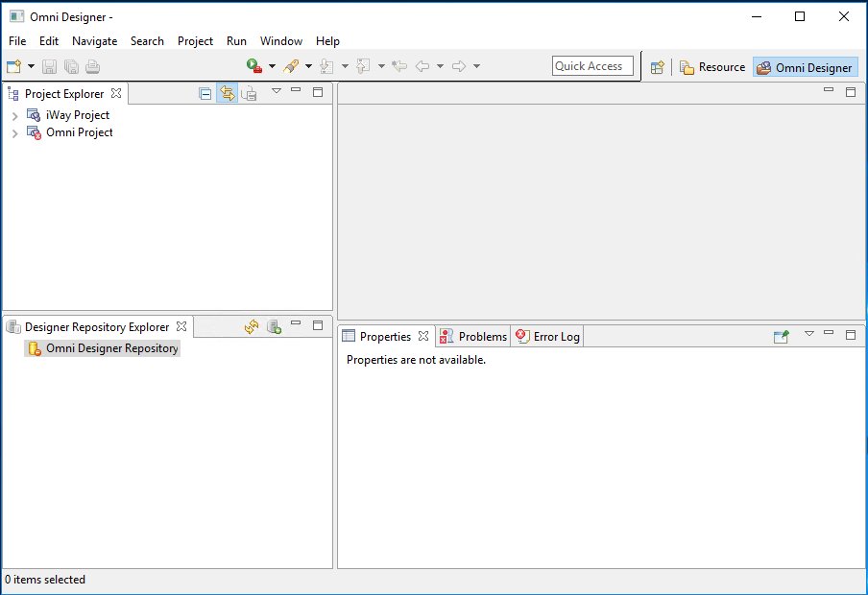Viewport: 868px width, 595px height.
Task: Close the Project Explorer view
Action: [x=116, y=93]
